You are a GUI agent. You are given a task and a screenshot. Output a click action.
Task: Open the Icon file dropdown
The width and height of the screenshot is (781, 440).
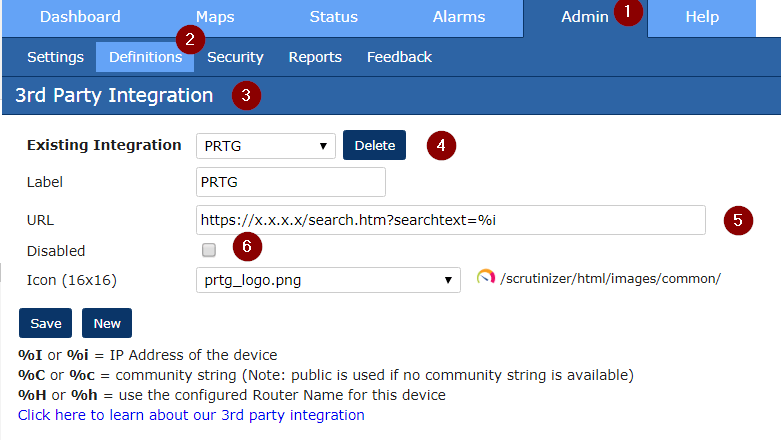click(x=328, y=280)
